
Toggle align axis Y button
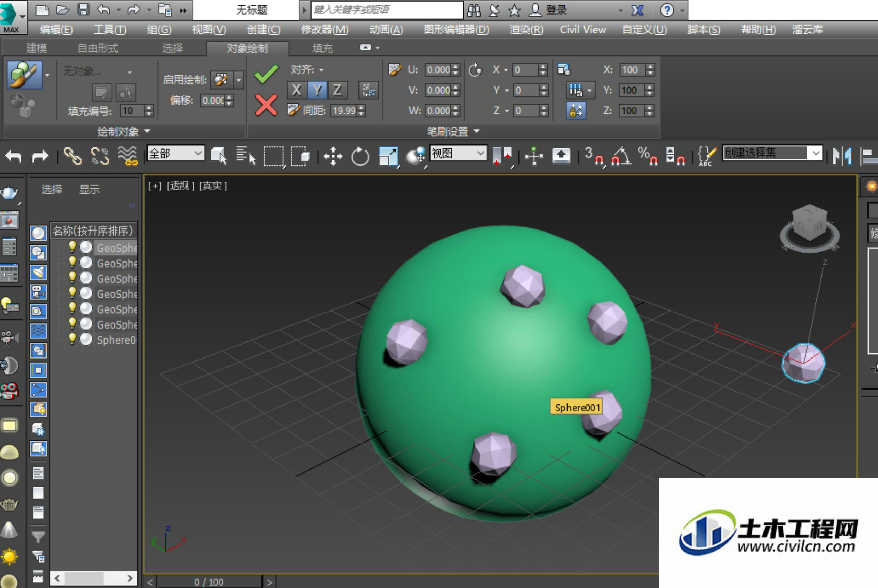317,90
